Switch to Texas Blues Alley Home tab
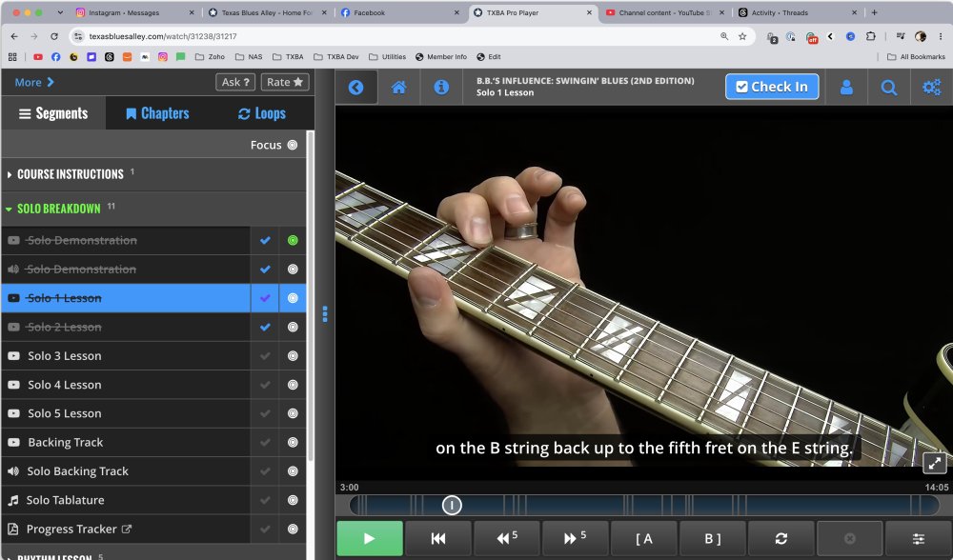953x560 pixels. (x=268, y=12)
